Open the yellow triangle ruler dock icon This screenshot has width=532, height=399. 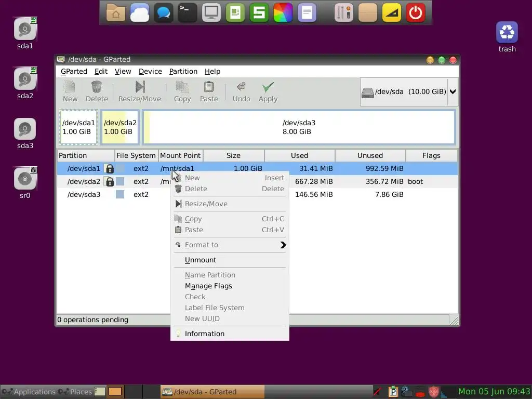tap(392, 13)
